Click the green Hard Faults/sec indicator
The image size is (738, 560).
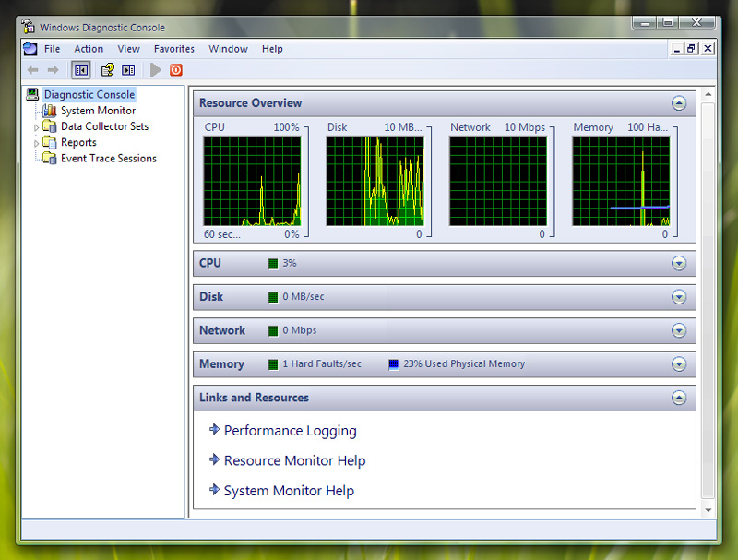point(273,364)
